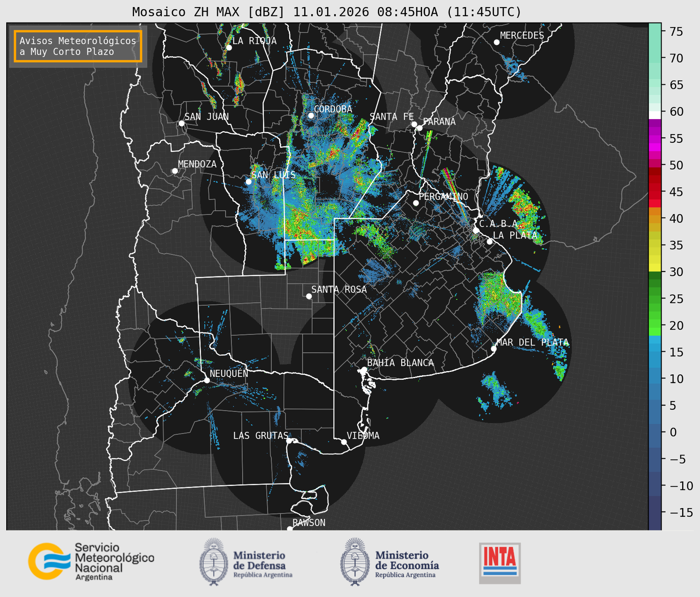Click the 75 tick label on the colorbar
Viewport: 700px width, 597px height.
[676, 32]
